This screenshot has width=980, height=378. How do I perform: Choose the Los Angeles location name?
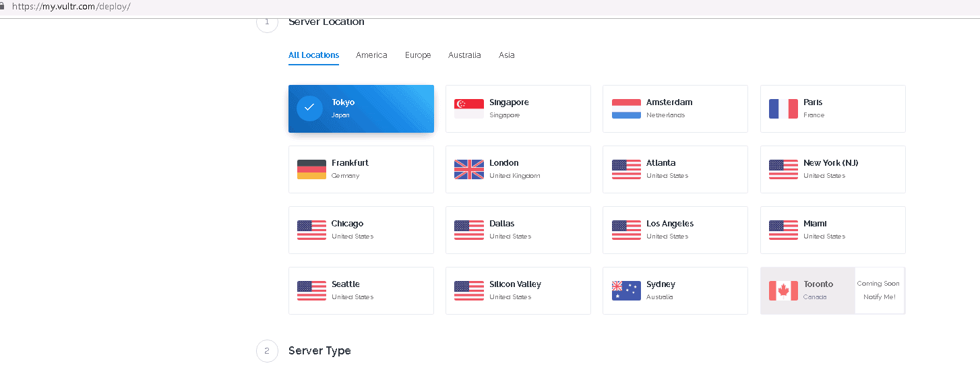click(x=670, y=224)
